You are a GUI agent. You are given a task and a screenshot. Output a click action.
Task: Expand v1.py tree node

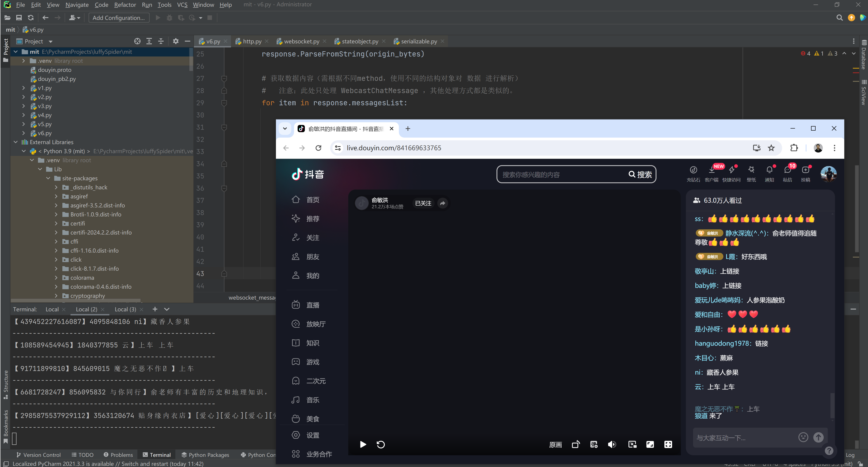point(24,88)
